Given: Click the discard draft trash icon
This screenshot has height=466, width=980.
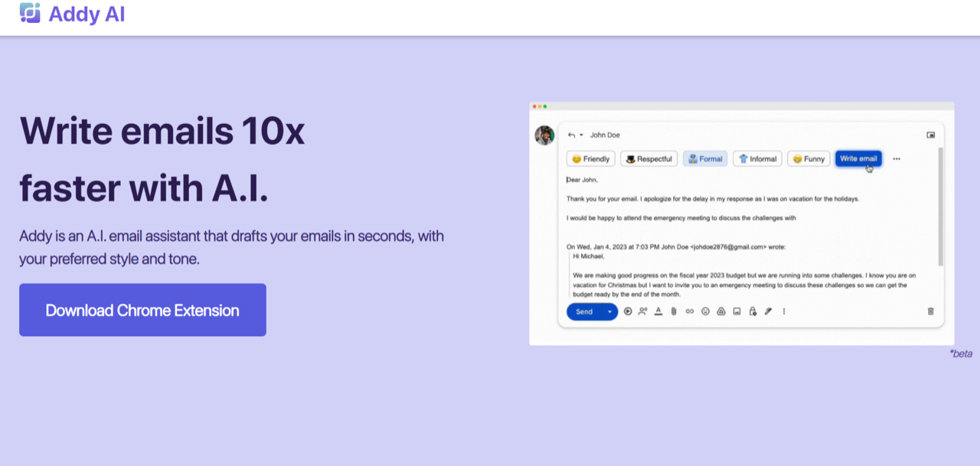Looking at the screenshot, I should [931, 311].
